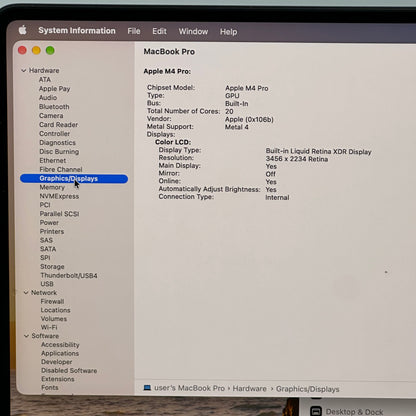The height and width of the screenshot is (416, 416).
Task: Select Fibre Channel in the sidebar
Action: (61, 169)
